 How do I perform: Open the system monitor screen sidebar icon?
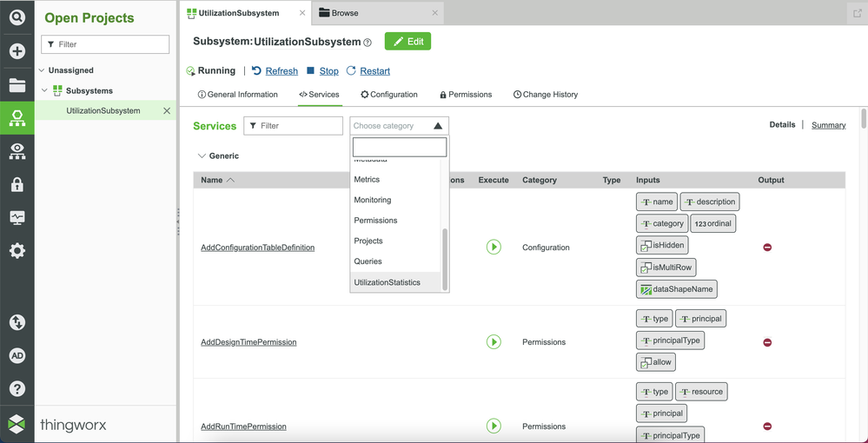click(17, 218)
